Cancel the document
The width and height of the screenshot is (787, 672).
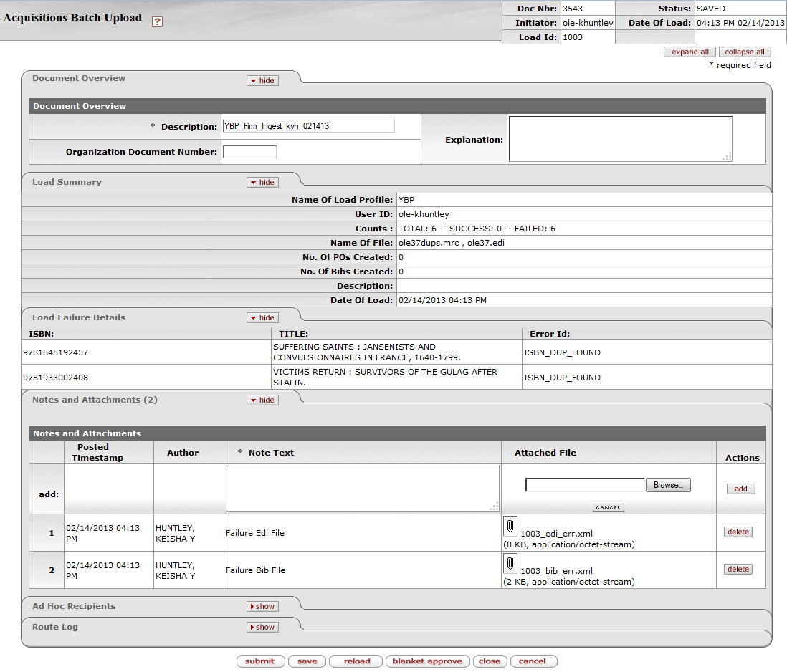(533, 661)
